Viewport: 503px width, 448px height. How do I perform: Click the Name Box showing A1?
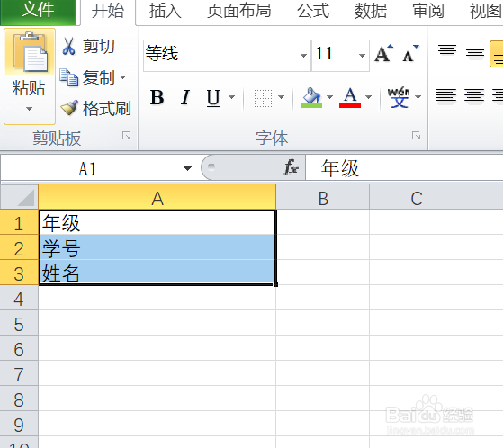point(88,168)
